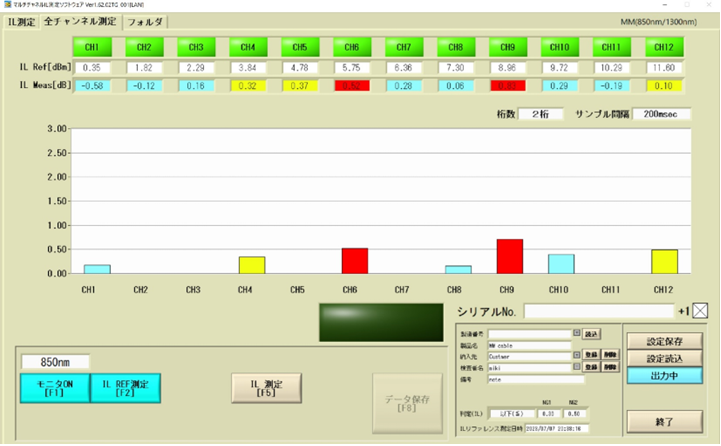This screenshot has height=446, width=721.
Task: Toggle the CH1 channel button
Action: [91, 47]
